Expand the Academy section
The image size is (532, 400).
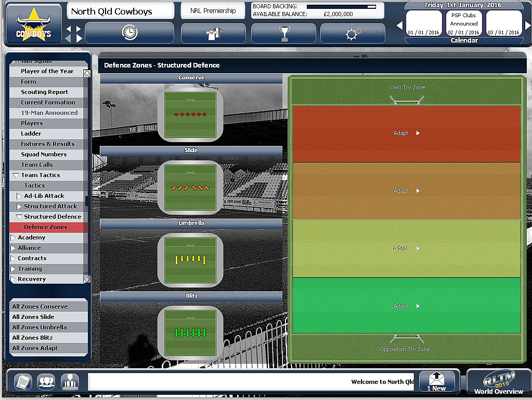click(13, 237)
